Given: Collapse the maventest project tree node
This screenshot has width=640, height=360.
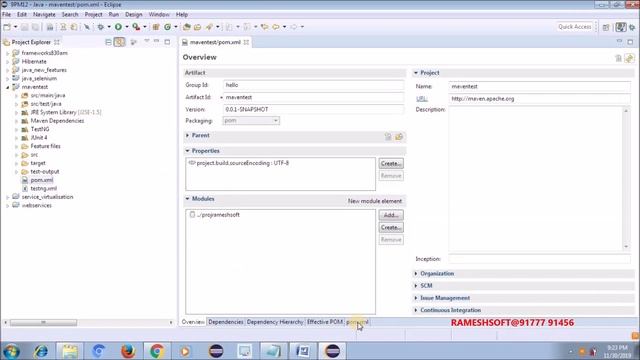Looking at the screenshot, I should coord(7,87).
